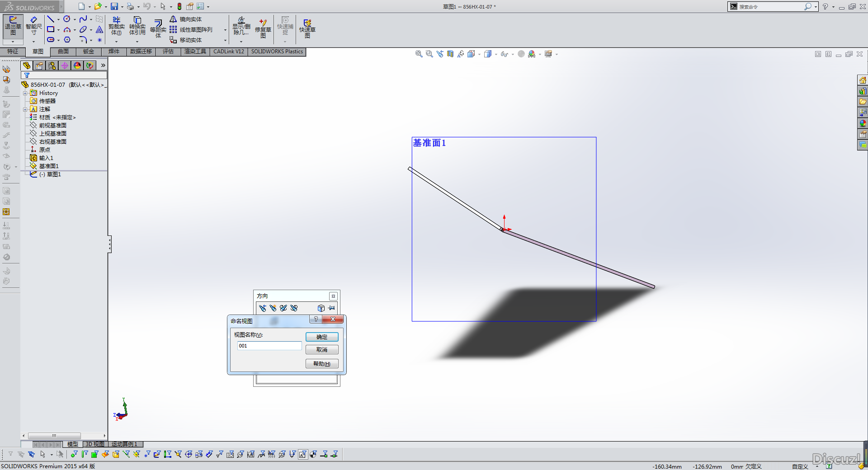
Task: Click the Rebuild traffic-light icon
Action: pyautogui.click(x=179, y=6)
